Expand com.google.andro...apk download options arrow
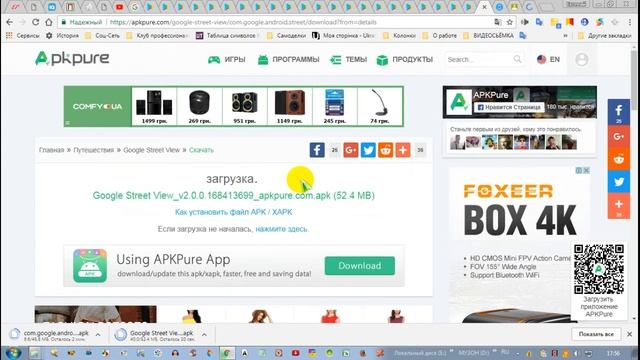Viewport: 640px width, 360px height. point(98,335)
